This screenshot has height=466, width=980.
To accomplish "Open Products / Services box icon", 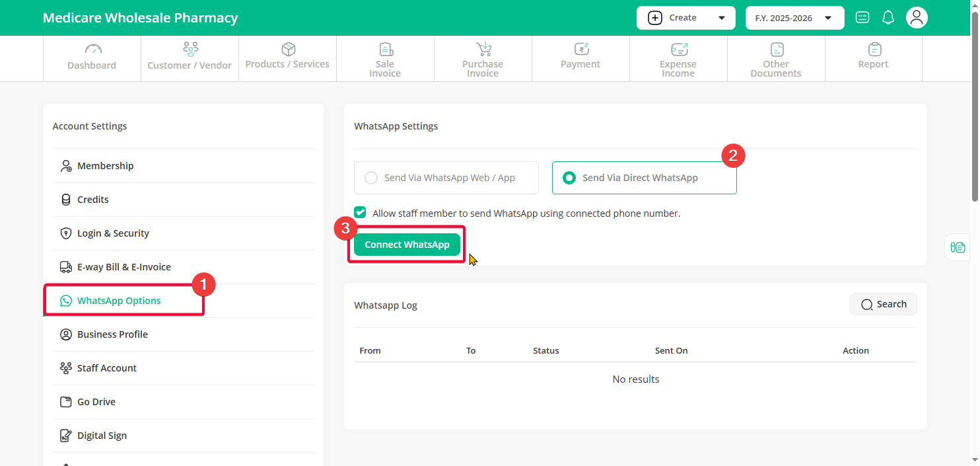I will 288,50.
